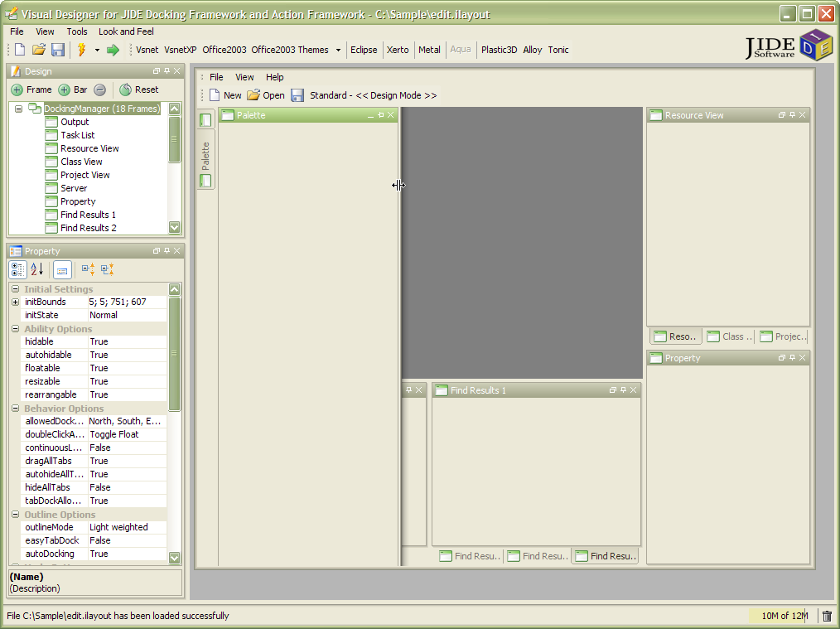Image resolution: width=840 pixels, height=629 pixels.
Task: Open the Look and Feel menu
Action: point(126,31)
